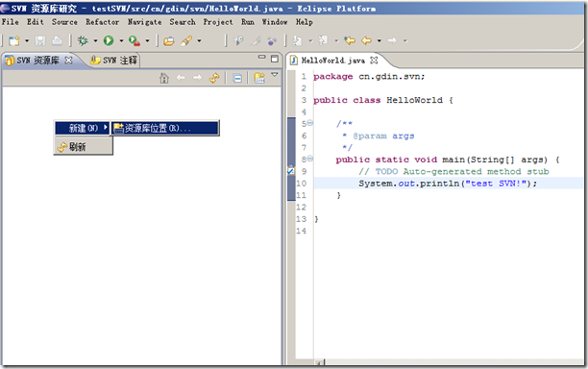
Task: Click the green Run button icon
Action: pyautogui.click(x=109, y=40)
